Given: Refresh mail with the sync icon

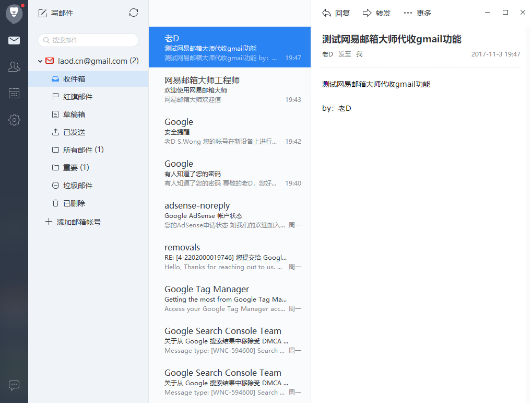Looking at the screenshot, I should [x=134, y=13].
